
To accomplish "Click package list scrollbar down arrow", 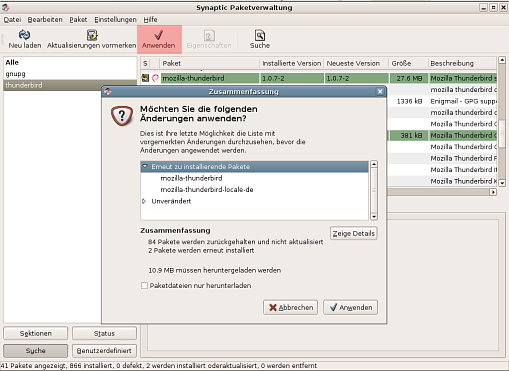I will click(502, 183).
